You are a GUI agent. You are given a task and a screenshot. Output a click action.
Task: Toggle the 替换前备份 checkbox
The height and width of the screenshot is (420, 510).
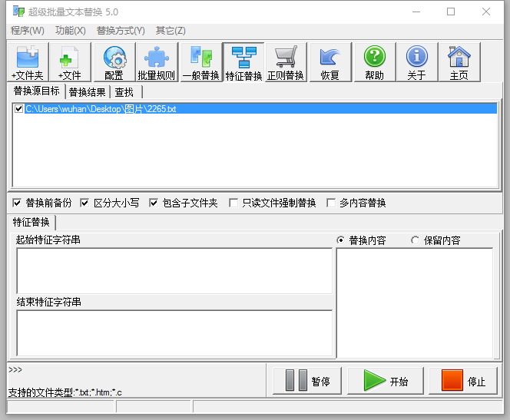click(18, 203)
